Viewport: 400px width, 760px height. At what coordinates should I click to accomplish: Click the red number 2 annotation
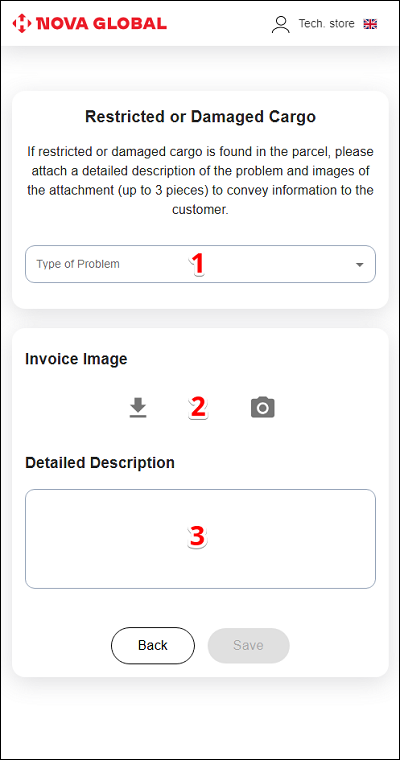(197, 407)
